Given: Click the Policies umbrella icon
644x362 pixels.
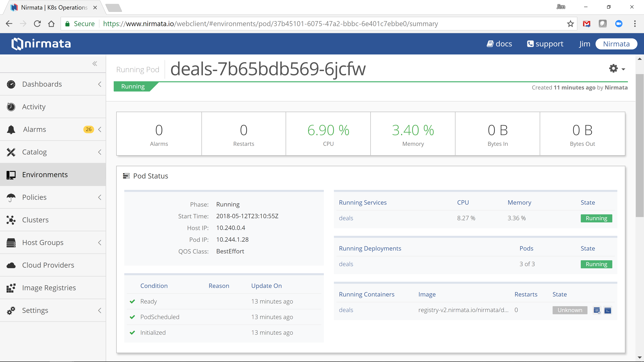Looking at the screenshot, I should point(11,197).
